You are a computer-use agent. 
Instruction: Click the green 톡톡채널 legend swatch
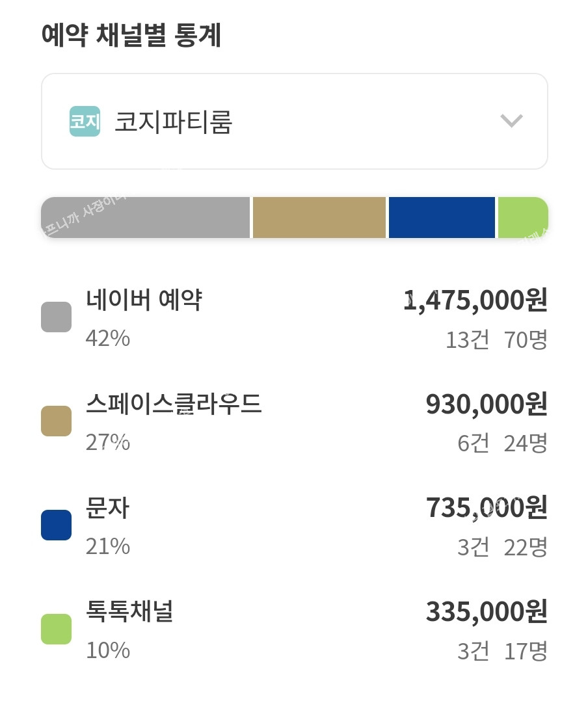(x=57, y=629)
